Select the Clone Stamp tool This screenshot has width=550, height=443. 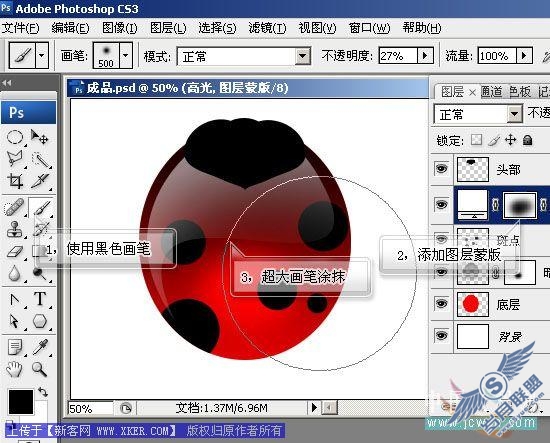pos(15,229)
